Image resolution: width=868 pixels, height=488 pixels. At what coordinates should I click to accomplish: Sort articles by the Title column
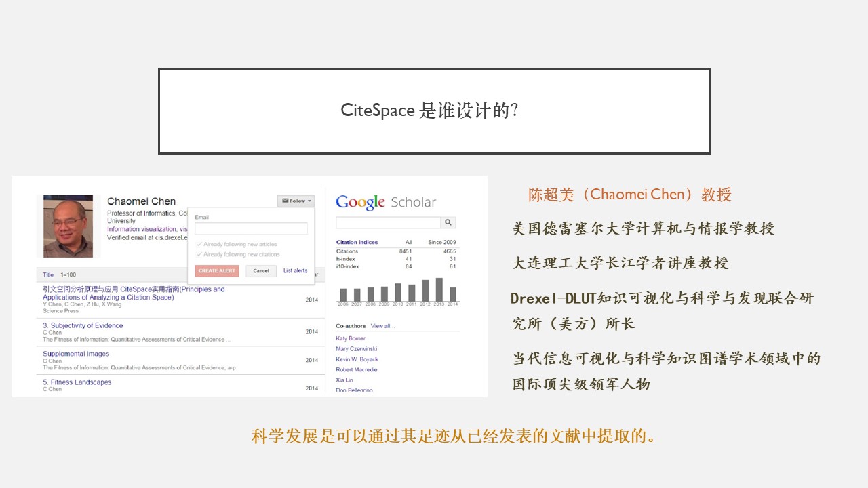tap(48, 274)
